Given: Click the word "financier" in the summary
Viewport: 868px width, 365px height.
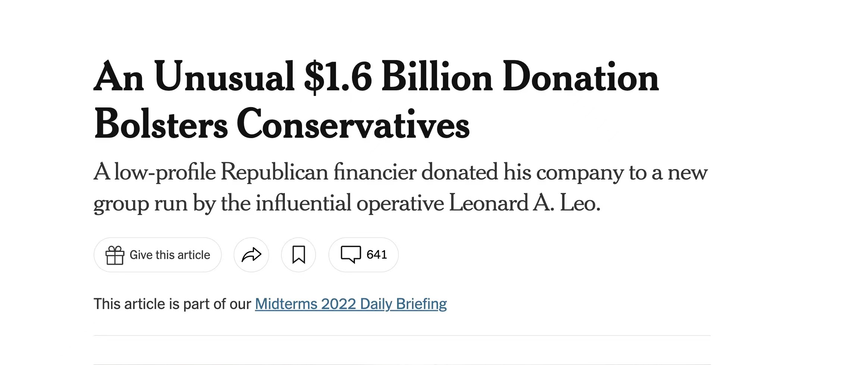Looking at the screenshot, I should tap(374, 172).
